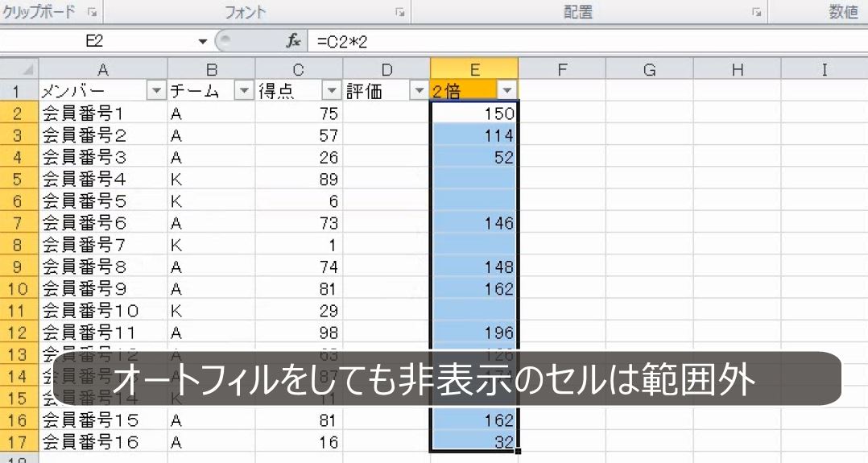Select cell 会員番号7
The height and width of the screenshot is (463, 868).
pos(103,244)
